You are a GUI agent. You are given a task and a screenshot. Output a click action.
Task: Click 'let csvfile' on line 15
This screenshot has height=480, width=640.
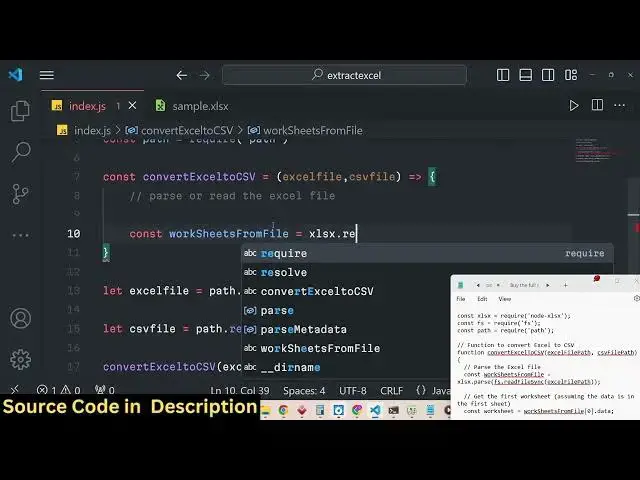(139, 329)
